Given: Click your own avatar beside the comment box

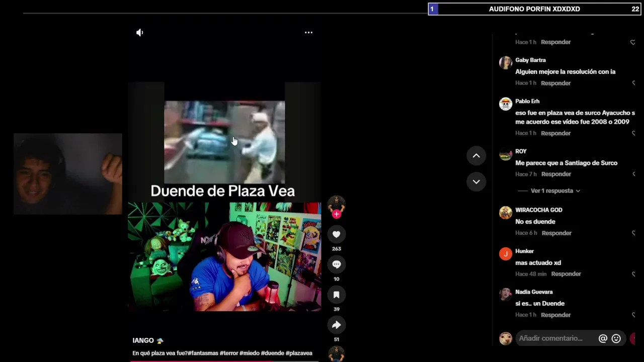Looking at the screenshot, I should click(506, 338).
